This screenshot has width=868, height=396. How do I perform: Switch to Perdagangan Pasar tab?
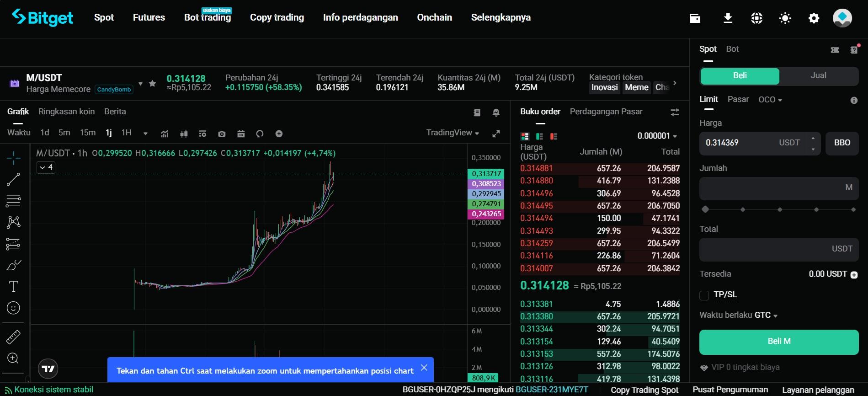click(x=606, y=112)
